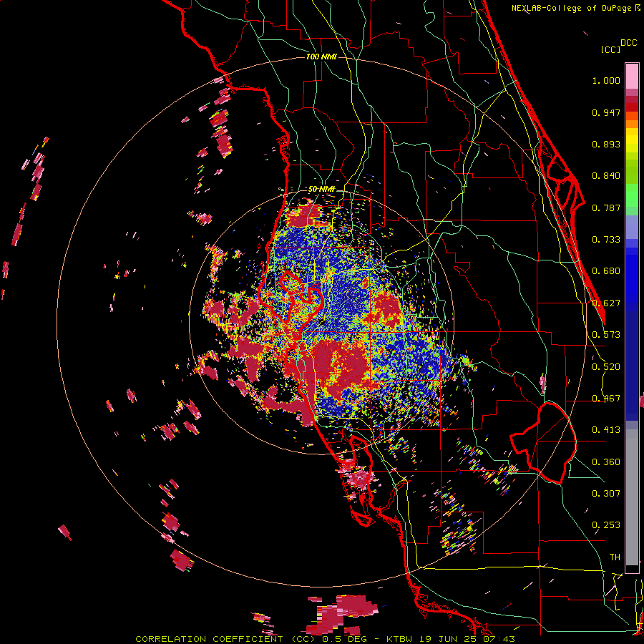
Task: Select the 0.947 scale value
Action: (x=606, y=112)
